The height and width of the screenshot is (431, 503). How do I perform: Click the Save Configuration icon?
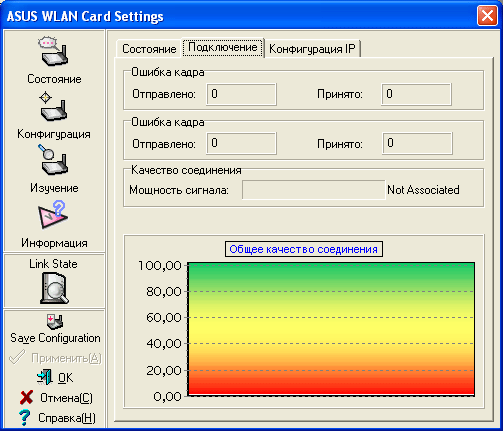[x=55, y=321]
